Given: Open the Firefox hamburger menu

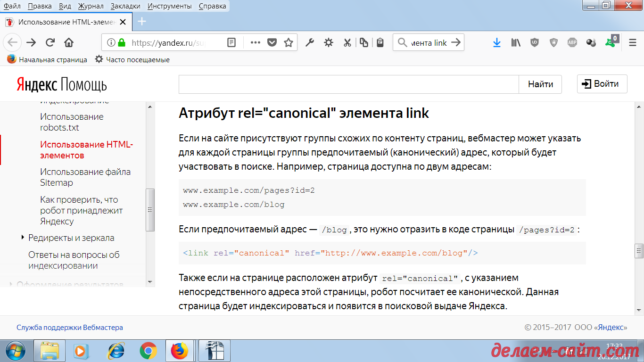Looking at the screenshot, I should (633, 42).
